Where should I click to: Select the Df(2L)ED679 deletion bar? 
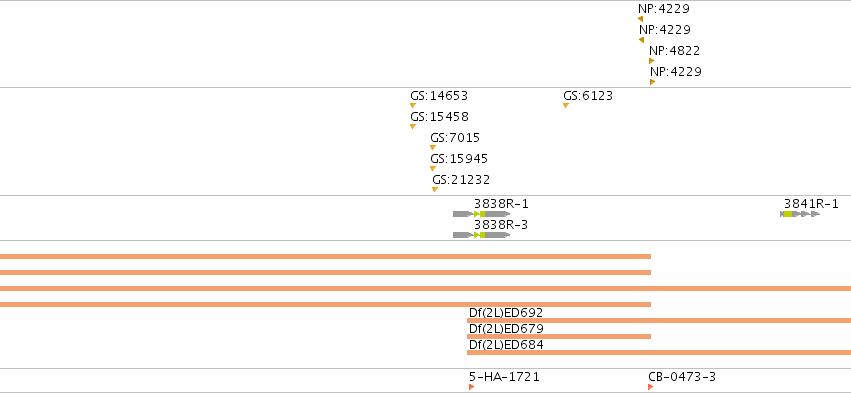click(x=558, y=337)
